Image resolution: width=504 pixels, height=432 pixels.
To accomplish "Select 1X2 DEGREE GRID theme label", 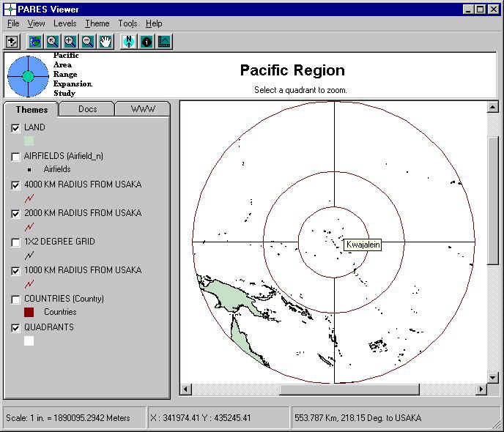I will pos(59,242).
